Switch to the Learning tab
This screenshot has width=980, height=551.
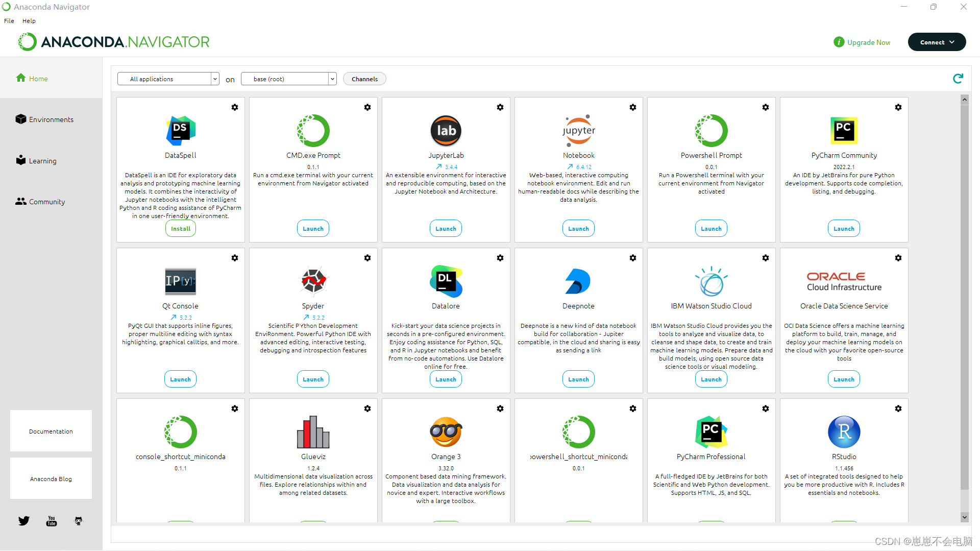tap(51, 160)
